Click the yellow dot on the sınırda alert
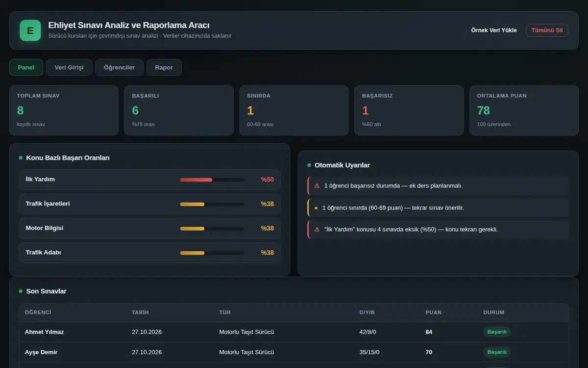Viewport: 588px width, 368px height. (x=316, y=208)
